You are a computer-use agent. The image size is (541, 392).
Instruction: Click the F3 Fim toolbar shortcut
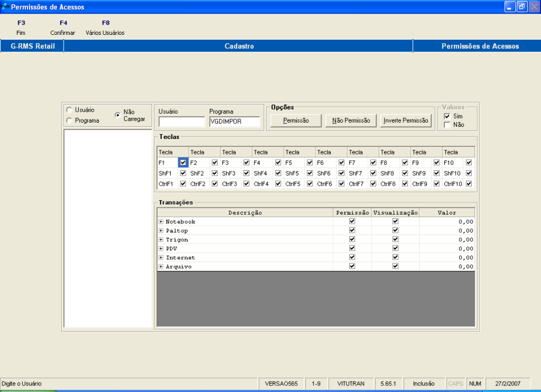click(x=21, y=28)
